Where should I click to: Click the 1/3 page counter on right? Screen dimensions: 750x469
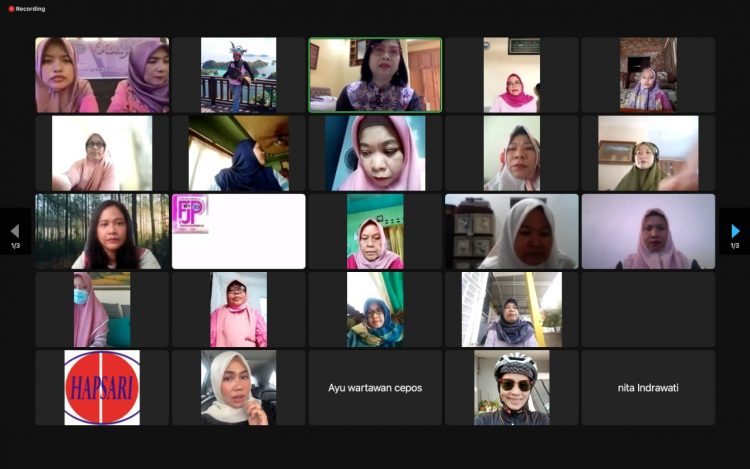[735, 246]
